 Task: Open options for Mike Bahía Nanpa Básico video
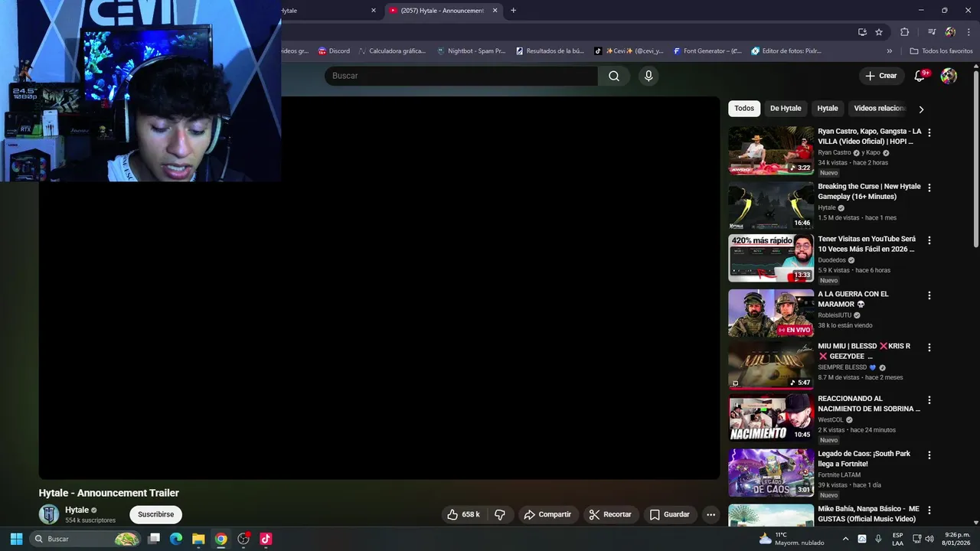(929, 510)
